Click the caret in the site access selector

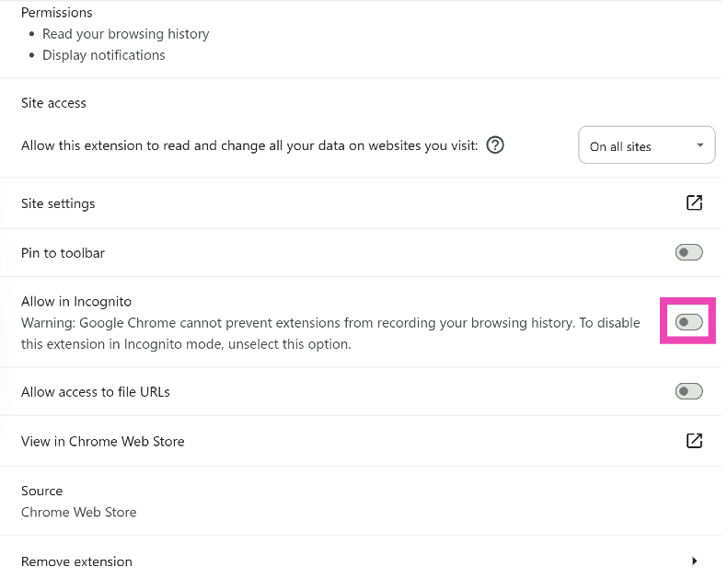[699, 145]
